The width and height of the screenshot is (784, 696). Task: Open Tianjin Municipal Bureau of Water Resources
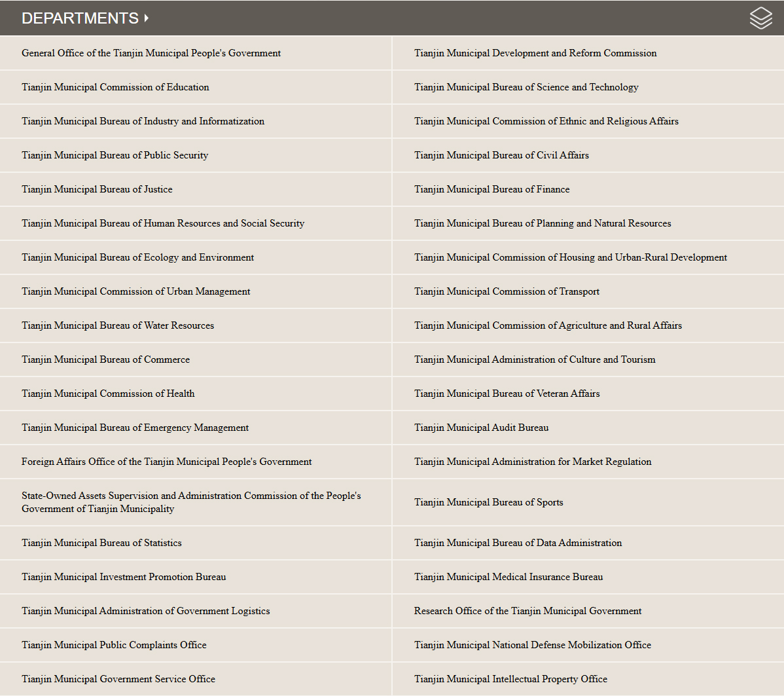118,325
